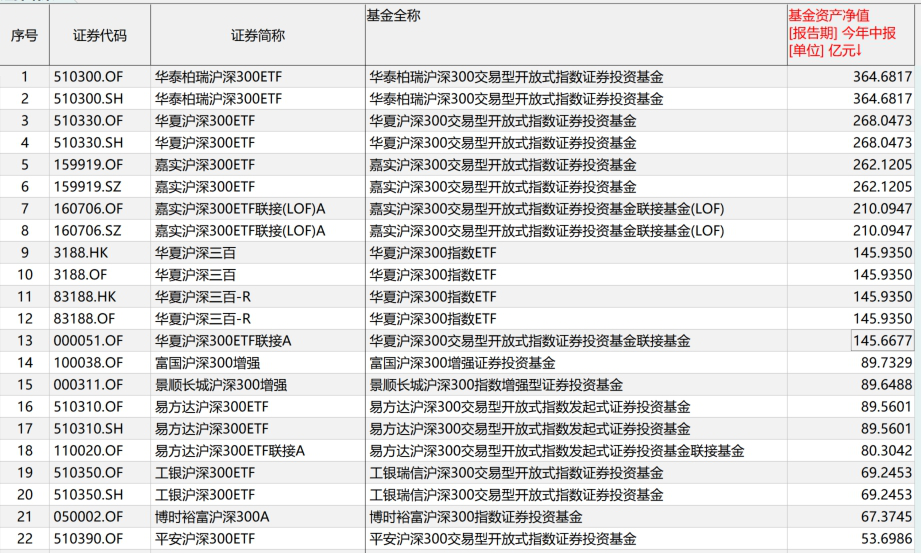Select net asset value 67.3745
Image resolution: width=922 pixels, height=554 pixels.
click(887, 517)
